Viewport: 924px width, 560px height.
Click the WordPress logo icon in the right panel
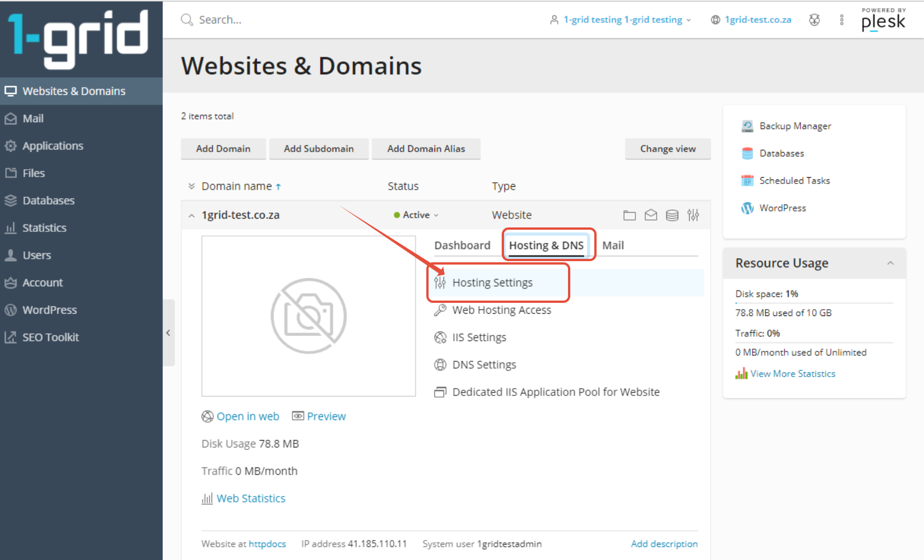pyautogui.click(x=747, y=208)
